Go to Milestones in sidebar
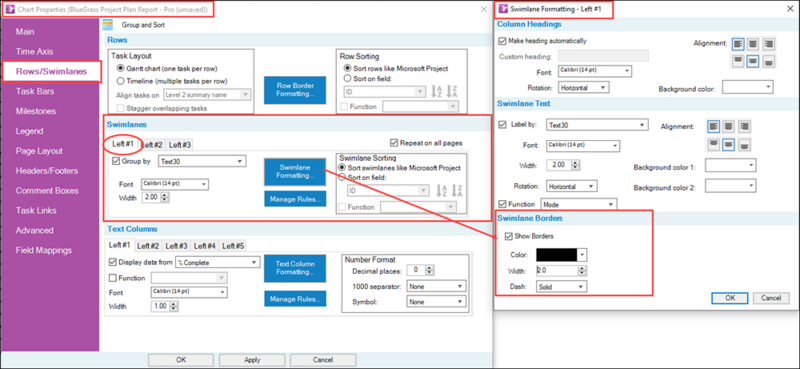800x369 pixels. click(36, 111)
